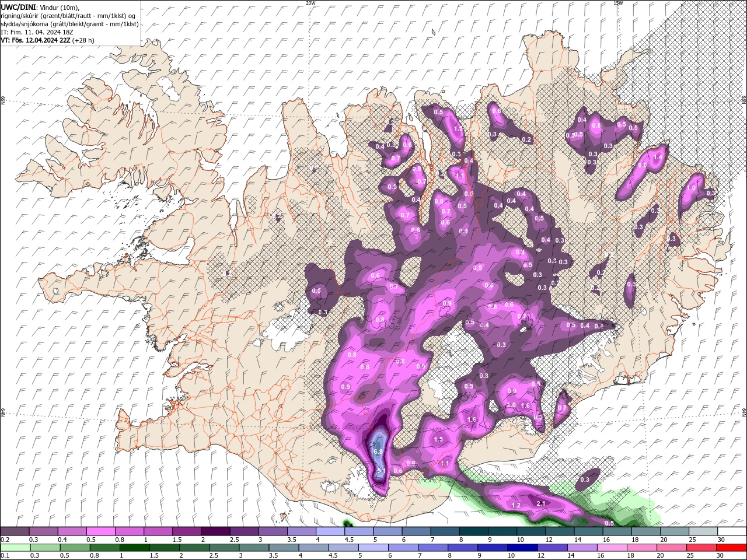Click the 0.8 green swatch in the rain scale
747x560 pixels.
(104, 548)
